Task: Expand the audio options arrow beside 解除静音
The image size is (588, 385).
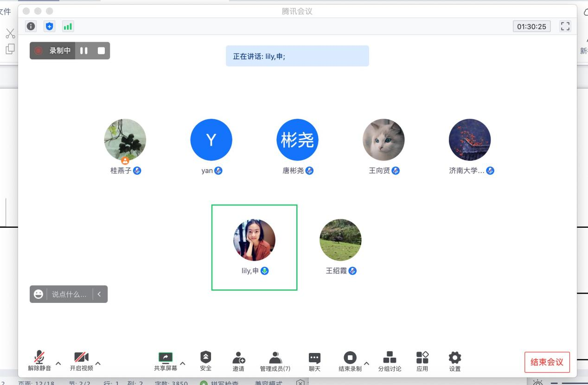Action: pyautogui.click(x=58, y=363)
